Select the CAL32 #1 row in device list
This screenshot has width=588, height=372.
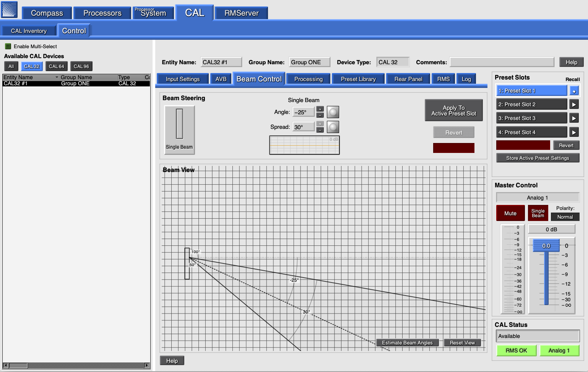point(76,83)
